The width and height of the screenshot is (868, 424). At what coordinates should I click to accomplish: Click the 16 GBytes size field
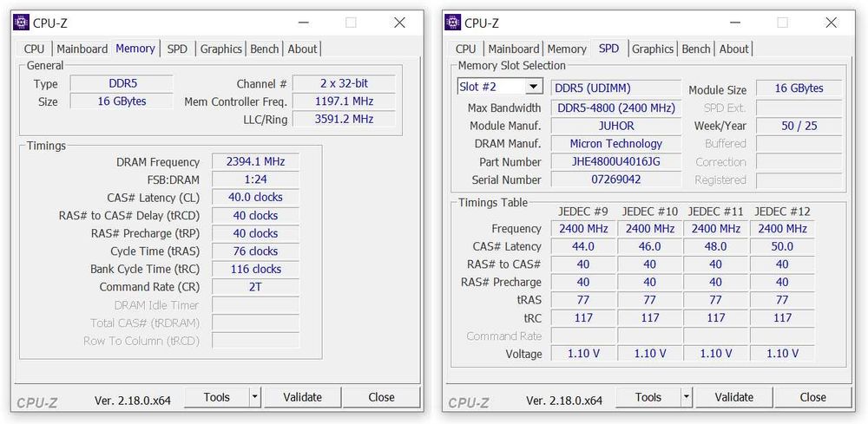point(122,101)
